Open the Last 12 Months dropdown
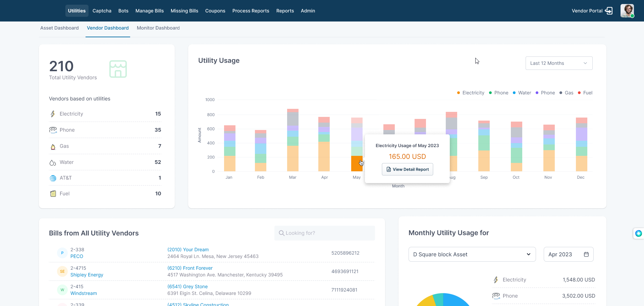 [559, 63]
